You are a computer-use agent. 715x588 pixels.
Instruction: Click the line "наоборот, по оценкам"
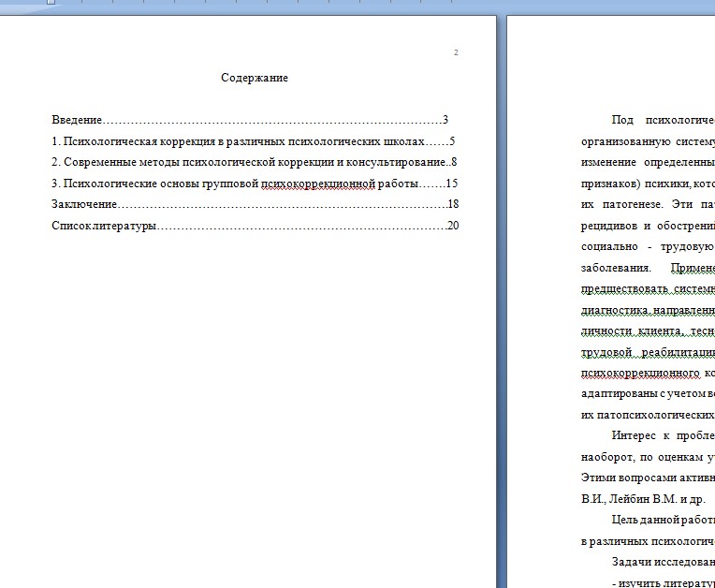point(648,457)
